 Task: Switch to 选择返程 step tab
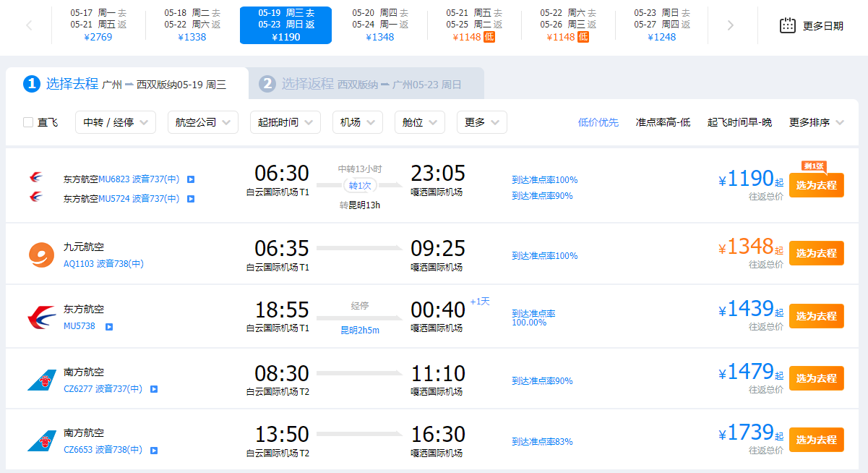click(x=366, y=84)
